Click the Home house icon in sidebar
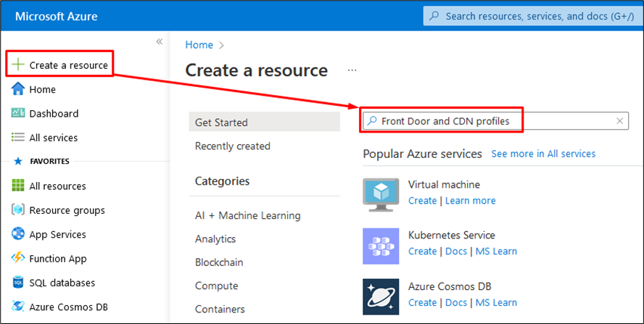The height and width of the screenshot is (324, 644). coord(18,88)
